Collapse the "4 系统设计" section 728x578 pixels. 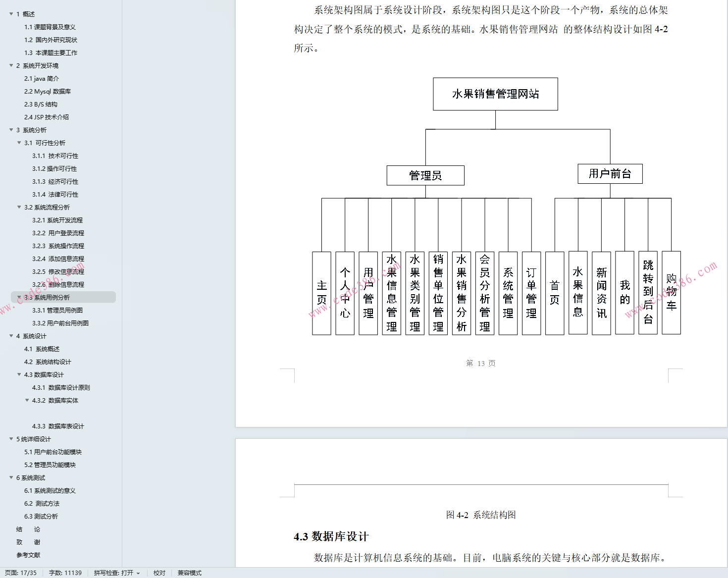pos(12,336)
